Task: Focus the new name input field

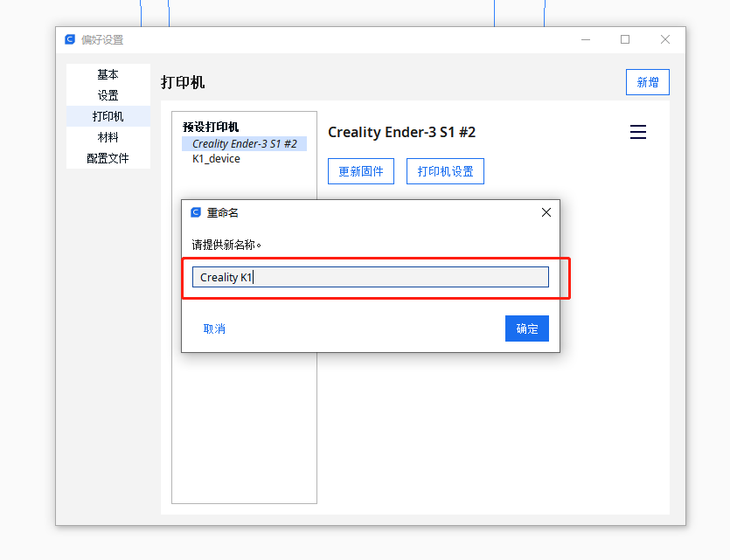Action: tap(371, 277)
